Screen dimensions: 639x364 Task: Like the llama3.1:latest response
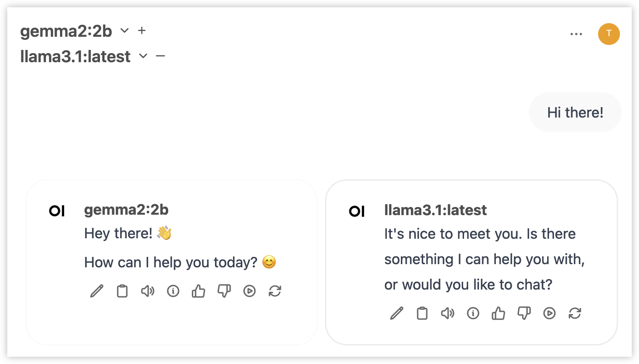(x=499, y=313)
